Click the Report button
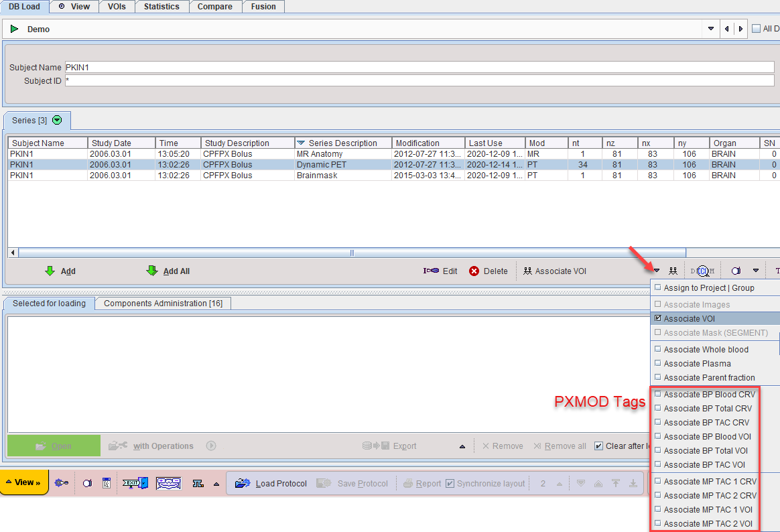This screenshot has height=532, width=780. point(422,483)
